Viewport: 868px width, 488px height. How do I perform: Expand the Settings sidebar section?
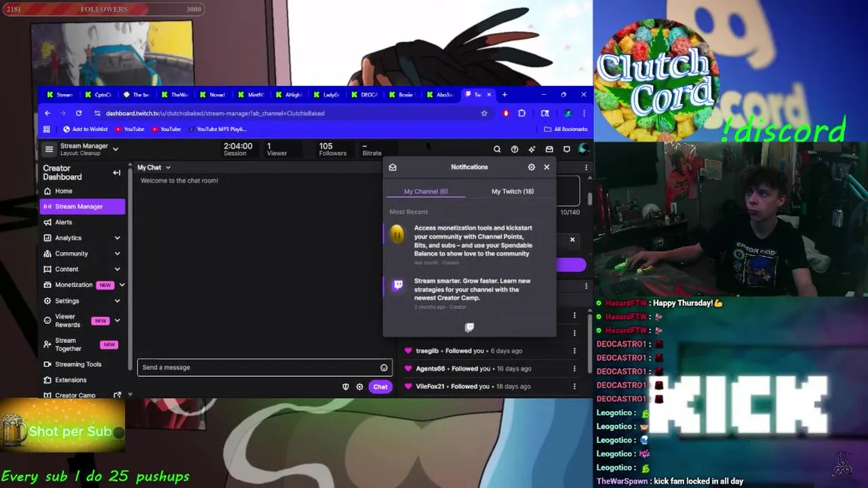[x=117, y=301]
